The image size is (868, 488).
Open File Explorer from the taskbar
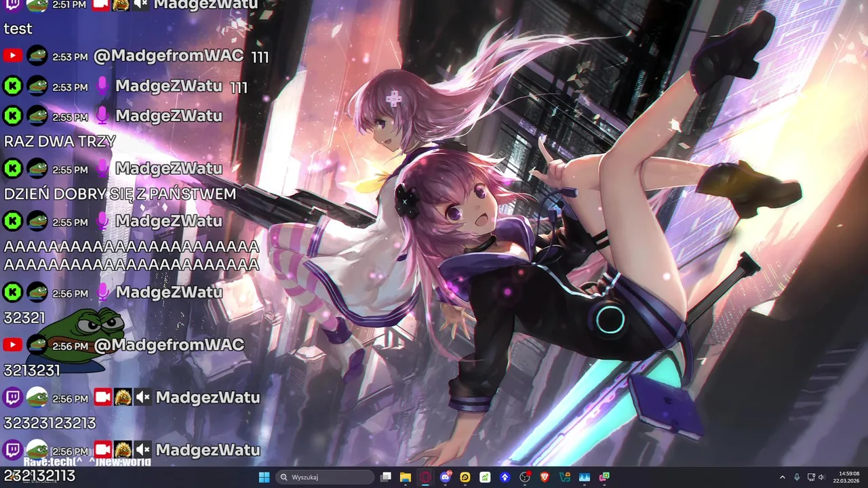coord(406,477)
